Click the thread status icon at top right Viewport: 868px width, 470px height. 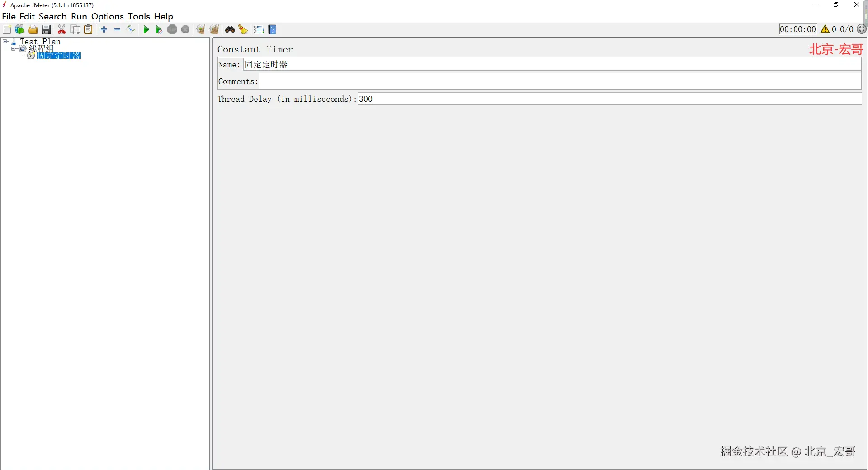coord(862,29)
